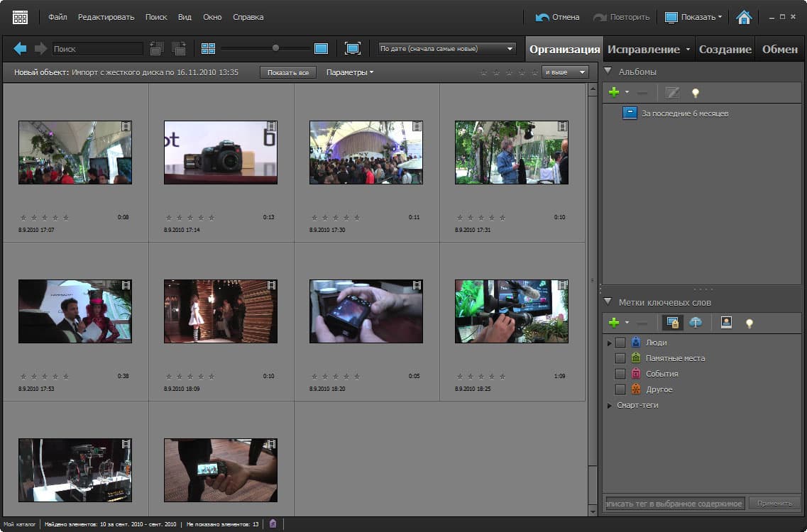Image resolution: width=807 pixels, height=532 pixels.
Task: Open the Файл menu
Action: (x=57, y=17)
